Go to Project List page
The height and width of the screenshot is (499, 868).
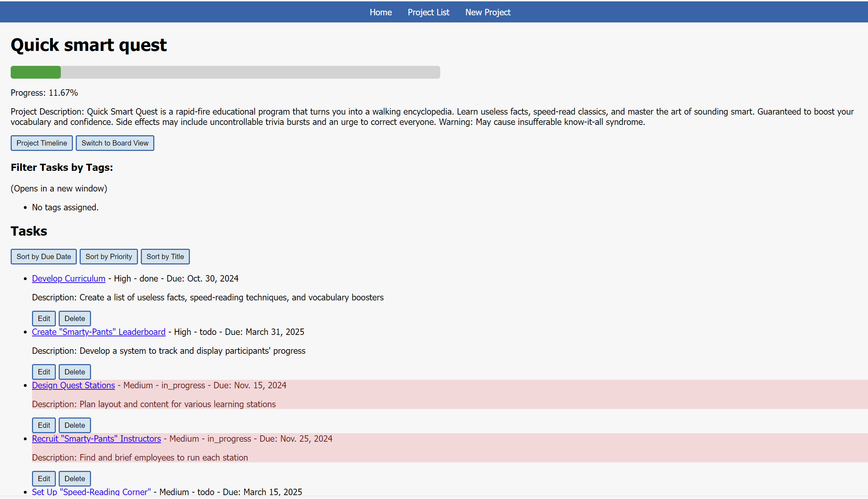coord(428,12)
